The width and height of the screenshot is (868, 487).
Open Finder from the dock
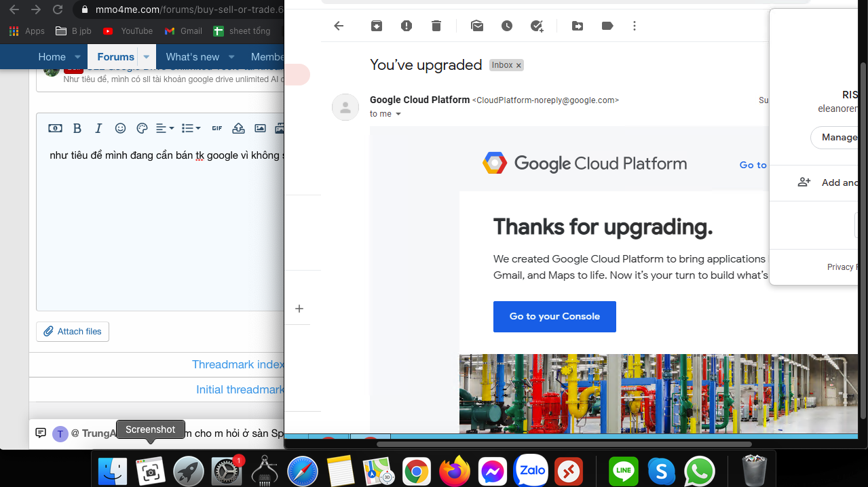113,471
